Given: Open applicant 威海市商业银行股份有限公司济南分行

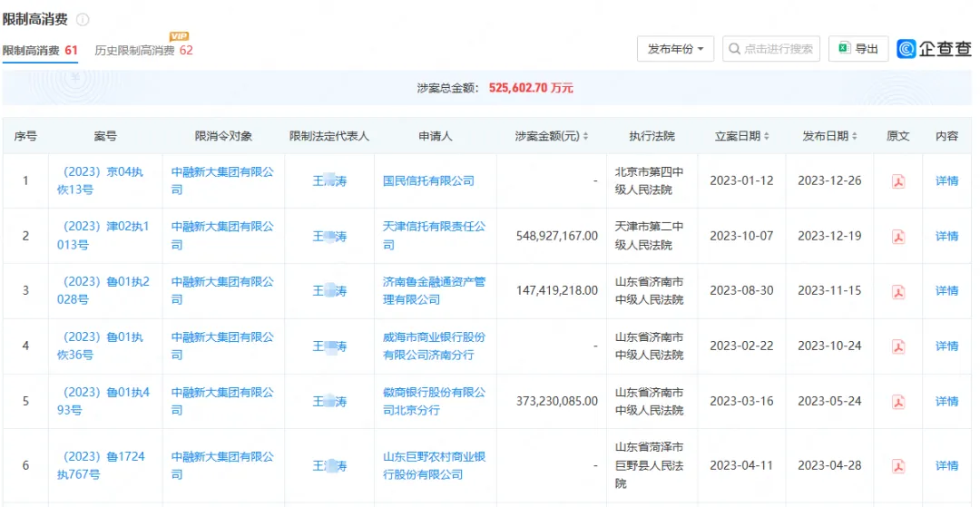Looking at the screenshot, I should point(434,346).
